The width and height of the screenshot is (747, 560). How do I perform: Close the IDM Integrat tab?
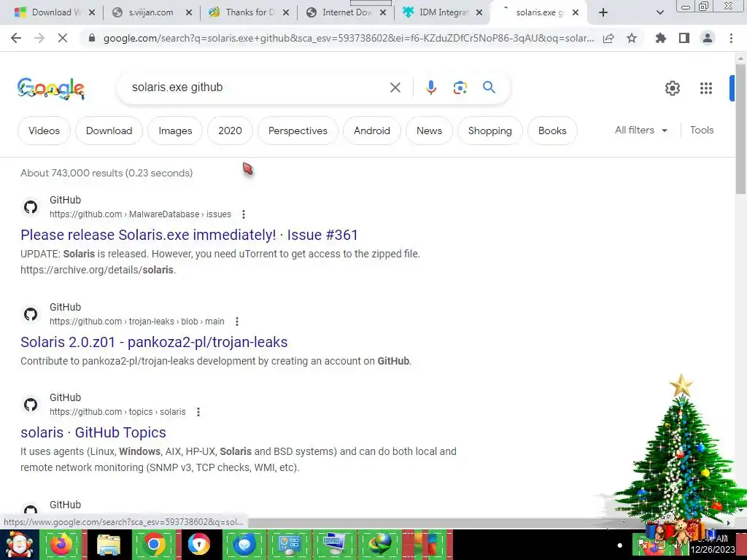479,12
